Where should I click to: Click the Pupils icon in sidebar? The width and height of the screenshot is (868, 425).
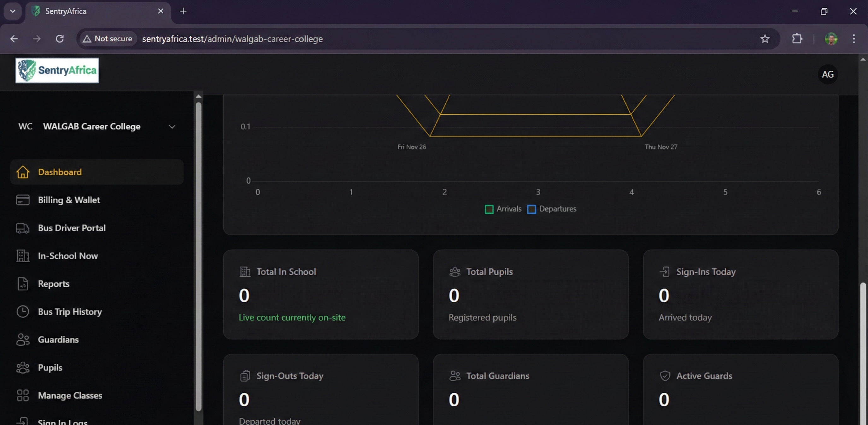click(x=22, y=367)
